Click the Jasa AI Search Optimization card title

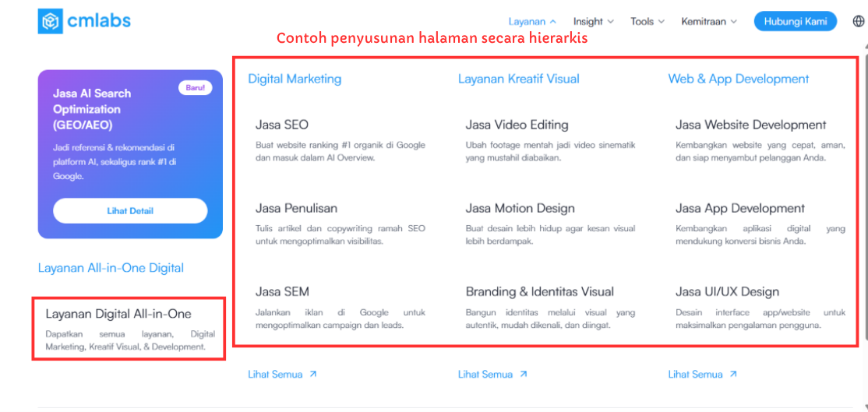click(x=93, y=109)
